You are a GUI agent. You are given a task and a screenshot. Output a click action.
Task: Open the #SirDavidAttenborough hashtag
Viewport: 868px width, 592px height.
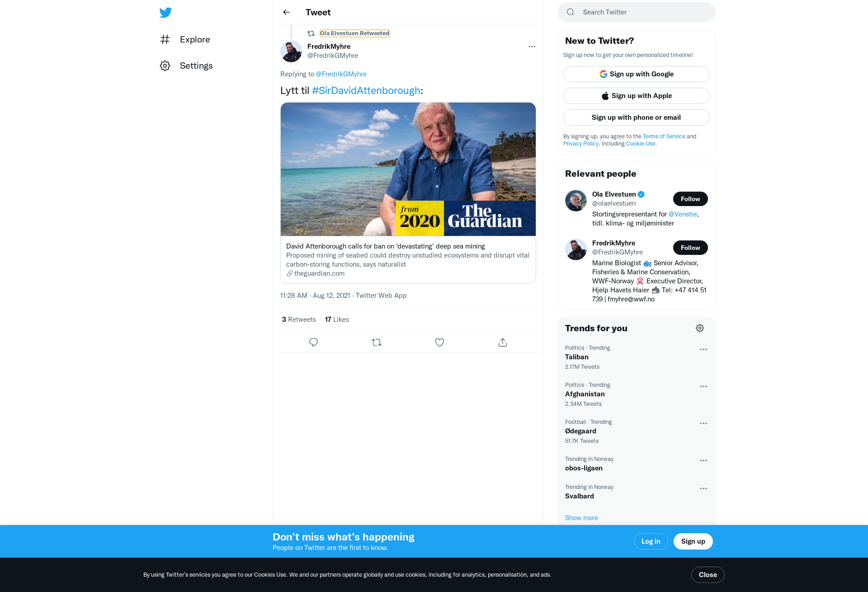pos(366,90)
